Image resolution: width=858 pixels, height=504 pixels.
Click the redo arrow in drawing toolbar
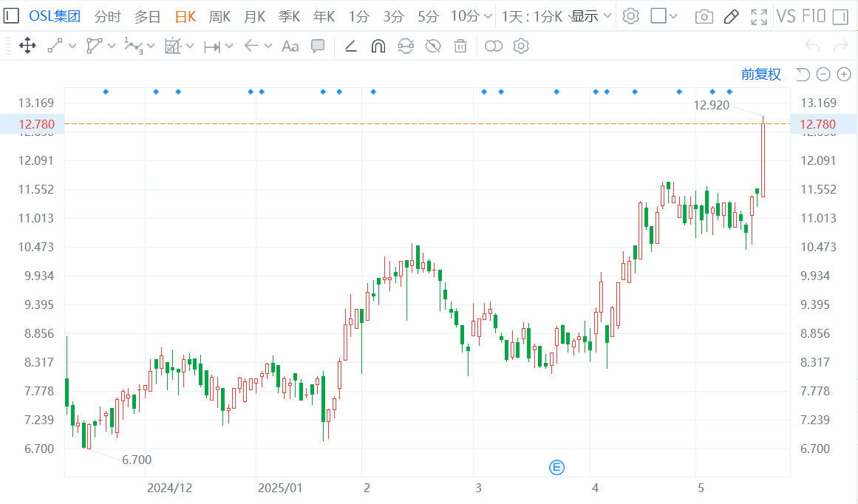(x=840, y=46)
